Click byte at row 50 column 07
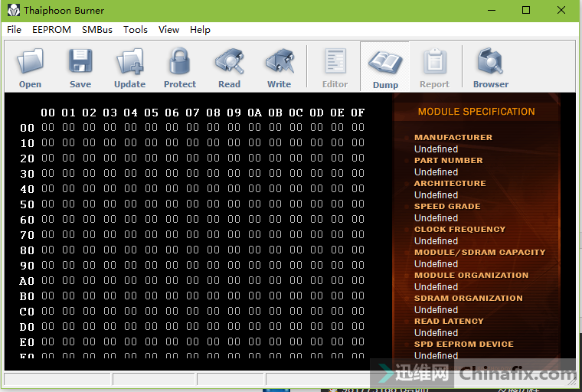This screenshot has width=582, height=392. (193, 204)
